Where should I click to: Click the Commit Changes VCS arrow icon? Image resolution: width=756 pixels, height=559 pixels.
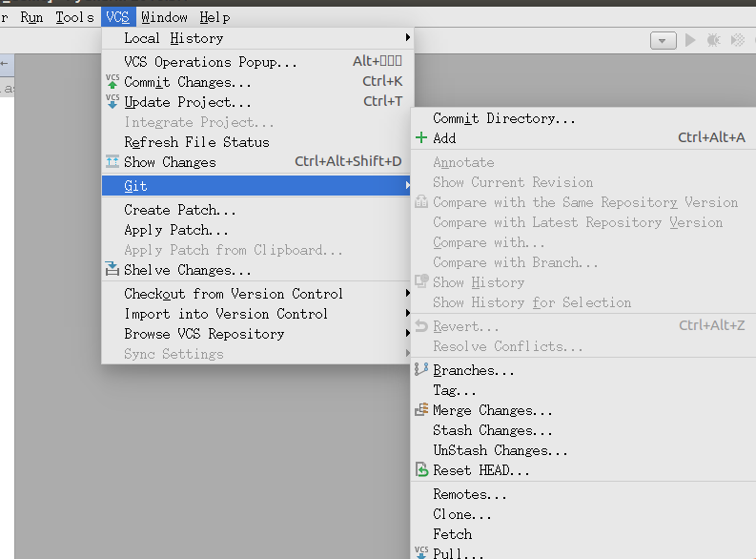coord(112,82)
